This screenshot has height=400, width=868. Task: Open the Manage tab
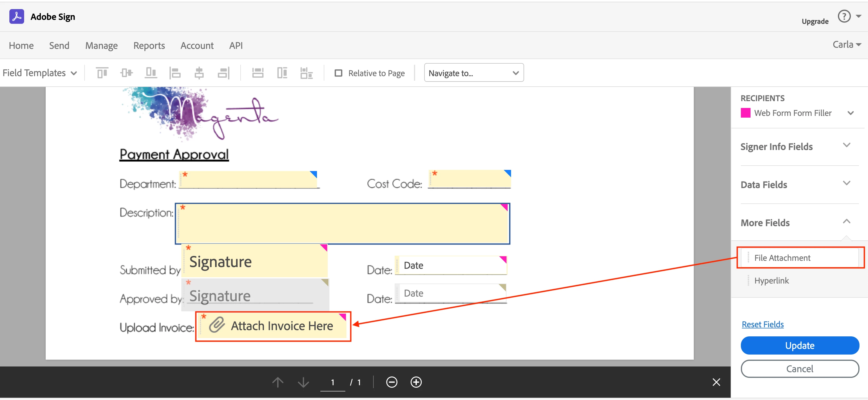(x=101, y=45)
